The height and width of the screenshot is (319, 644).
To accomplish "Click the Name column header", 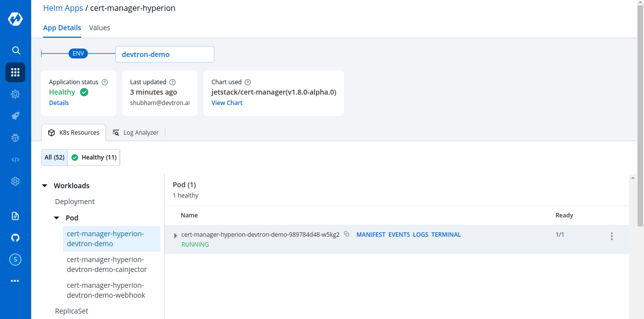I will 189,215.
